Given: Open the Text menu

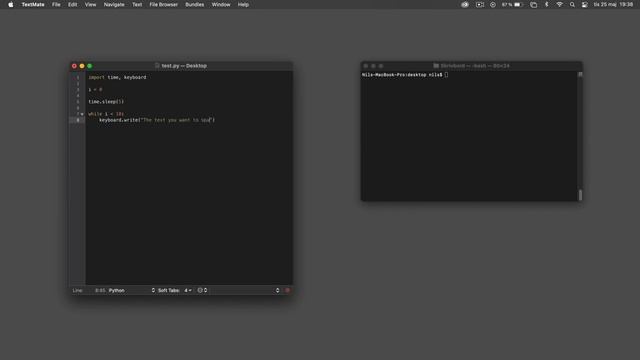Looking at the screenshot, I should 137,4.
